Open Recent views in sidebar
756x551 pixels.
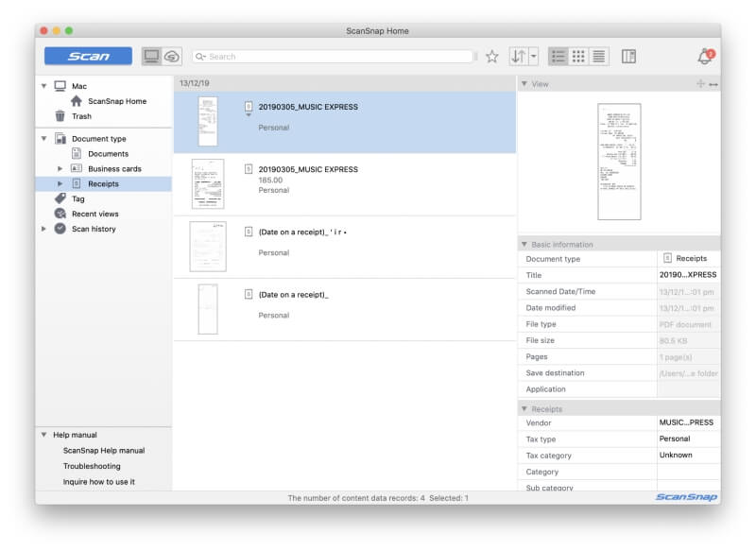95,214
